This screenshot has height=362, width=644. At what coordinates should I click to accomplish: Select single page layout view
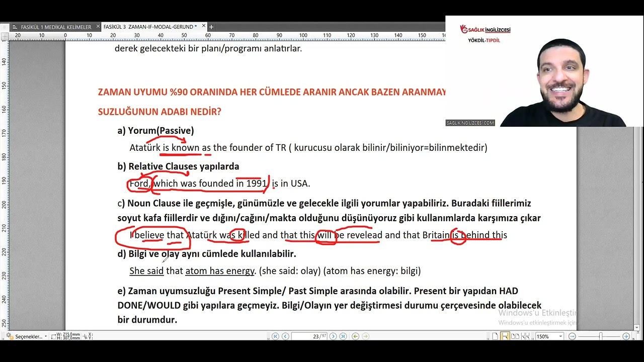click(x=495, y=336)
